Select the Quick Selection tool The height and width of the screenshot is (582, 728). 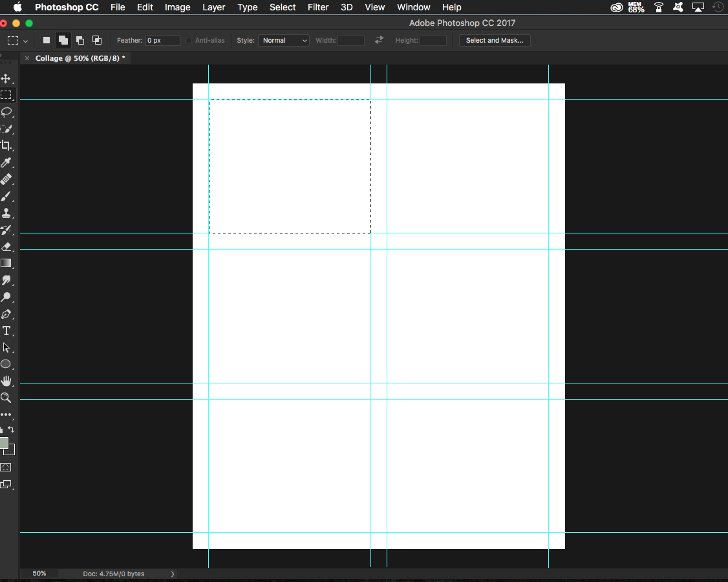coord(6,129)
